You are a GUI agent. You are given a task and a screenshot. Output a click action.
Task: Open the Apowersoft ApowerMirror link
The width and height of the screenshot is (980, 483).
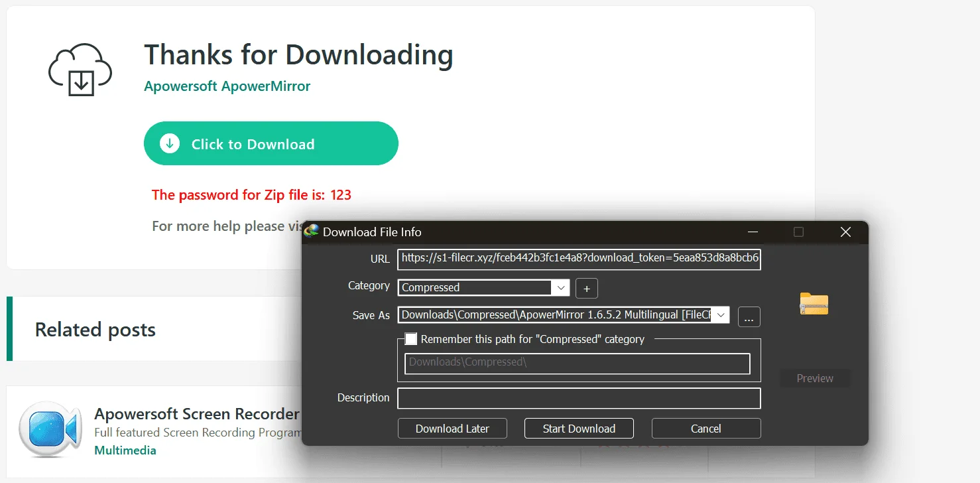[227, 86]
